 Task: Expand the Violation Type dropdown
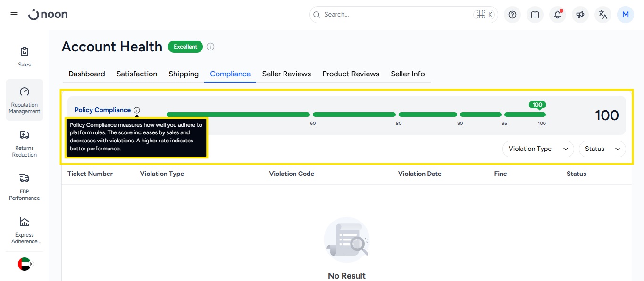[538, 149]
